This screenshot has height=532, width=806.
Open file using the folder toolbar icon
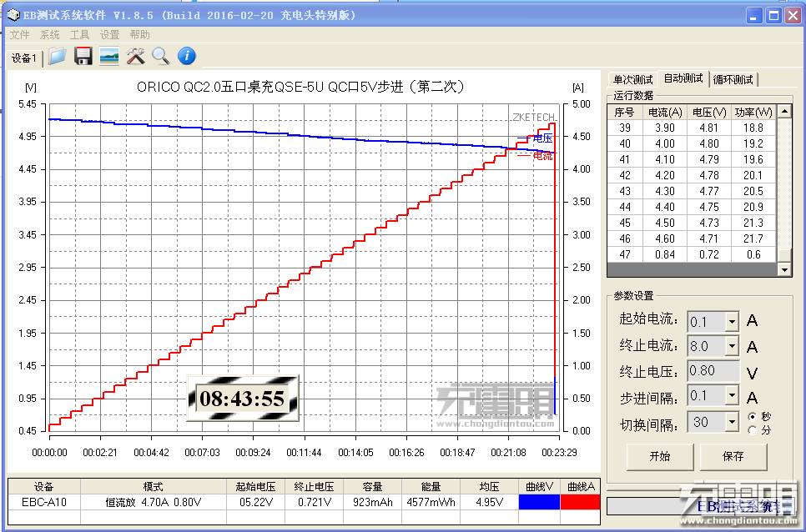click(x=57, y=56)
